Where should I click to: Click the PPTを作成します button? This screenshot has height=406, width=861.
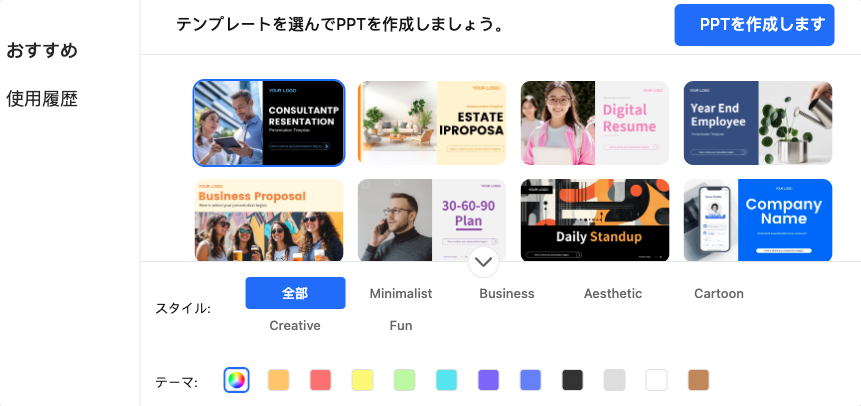(754, 25)
